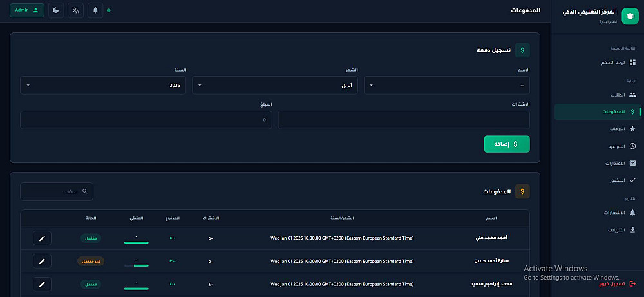
Task: Click الاسم column header in table
Action: (491, 218)
